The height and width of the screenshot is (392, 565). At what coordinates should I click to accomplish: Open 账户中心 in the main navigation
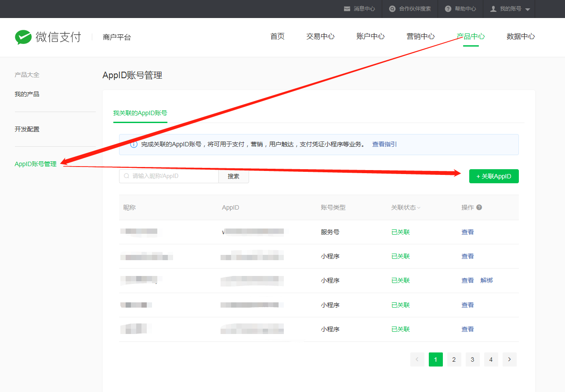click(370, 36)
